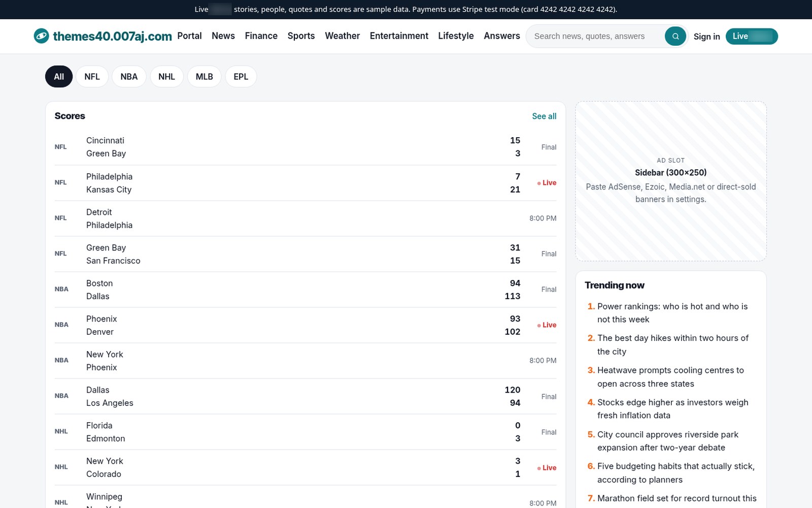Open the Green Bay vs San Francisco game
Image resolution: width=812 pixels, height=508 pixels.
306,254
